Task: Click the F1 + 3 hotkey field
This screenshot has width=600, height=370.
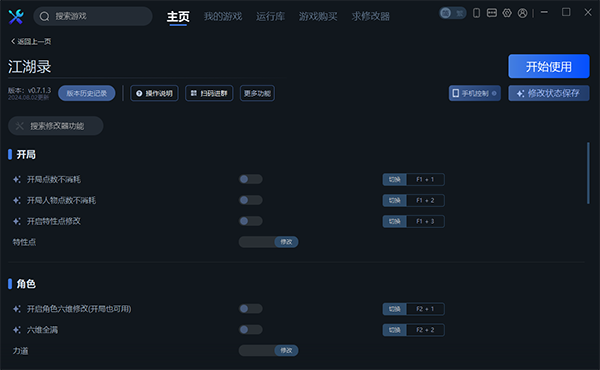Action: [425, 221]
